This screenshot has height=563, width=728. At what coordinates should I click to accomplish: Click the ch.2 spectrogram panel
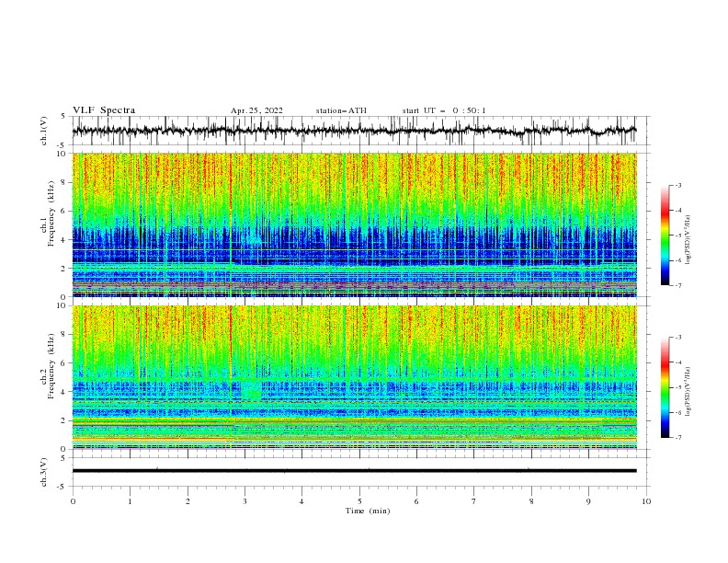click(354, 377)
